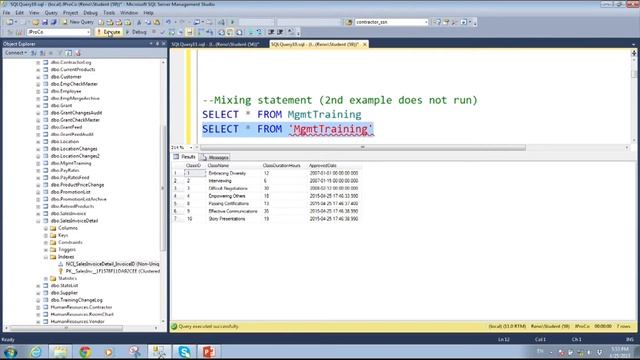Select the dbo.Employee table
Image resolution: width=640 pixels, height=360 pixels.
pyautogui.click(x=66, y=91)
